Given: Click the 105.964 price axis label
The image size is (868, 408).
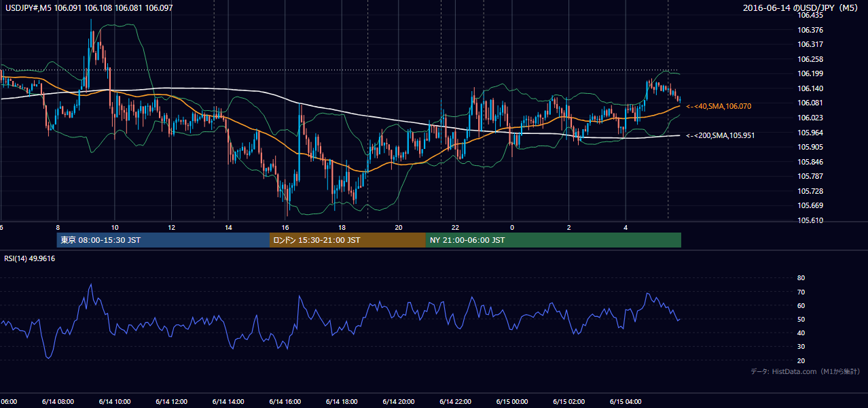Looking at the screenshot, I should point(811,133).
